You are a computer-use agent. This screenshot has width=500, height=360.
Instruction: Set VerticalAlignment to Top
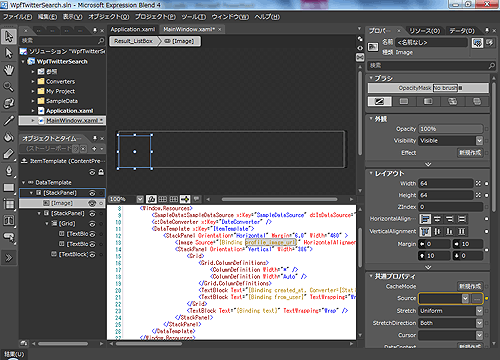[x=425, y=231]
